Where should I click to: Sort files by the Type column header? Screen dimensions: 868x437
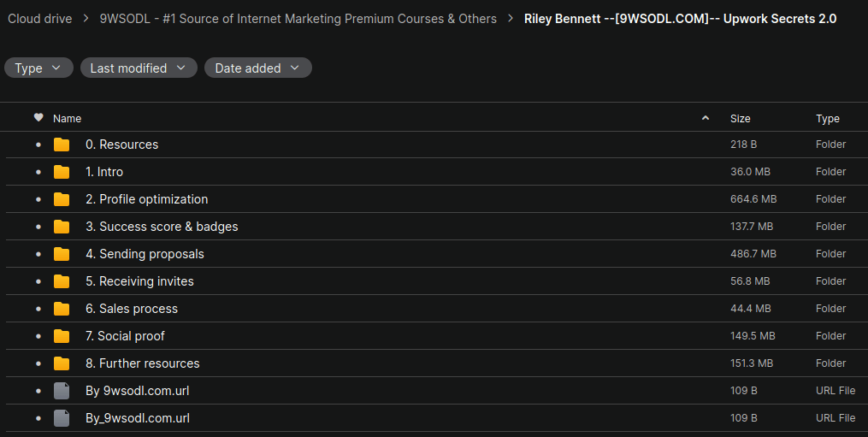coord(827,119)
